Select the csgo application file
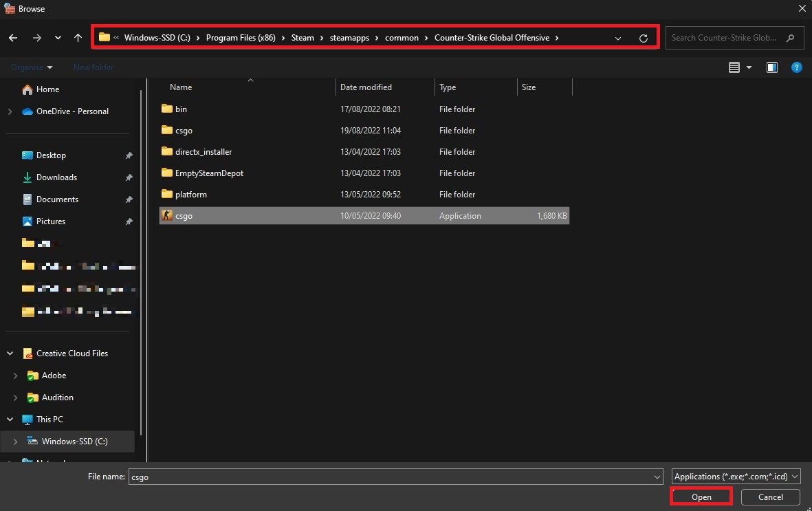 (184, 216)
